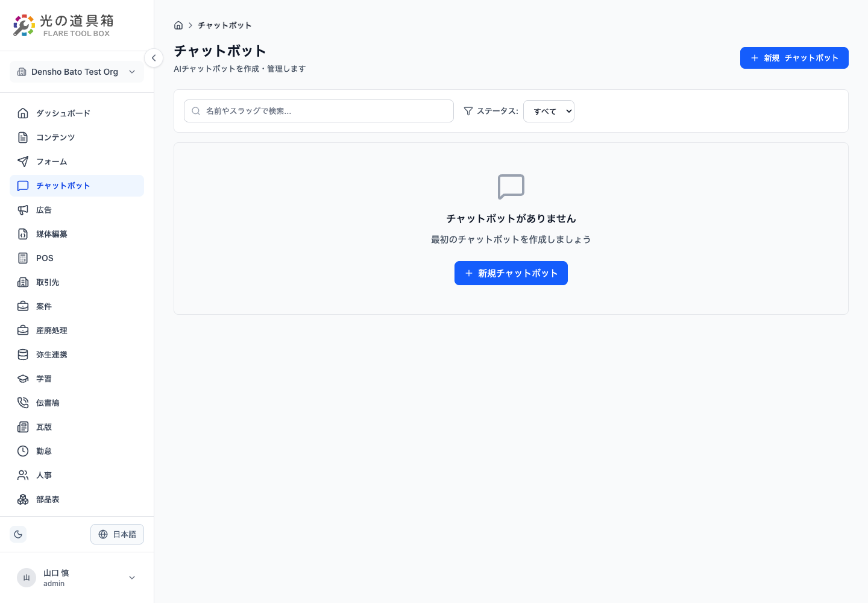The width and height of the screenshot is (868, 603).
Task: Click the 伝書鳩 phone icon
Action: click(23, 403)
